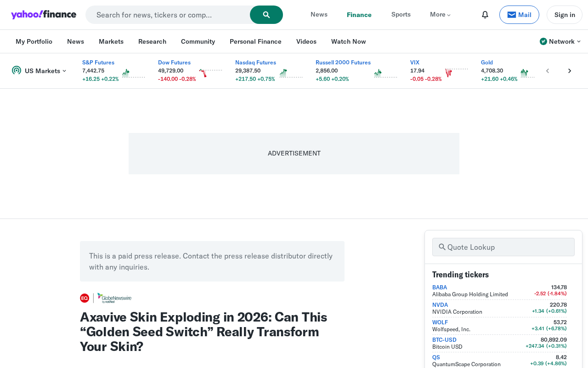Image resolution: width=588 pixels, height=368 pixels.
Task: Open the Research menu
Action: point(152,41)
